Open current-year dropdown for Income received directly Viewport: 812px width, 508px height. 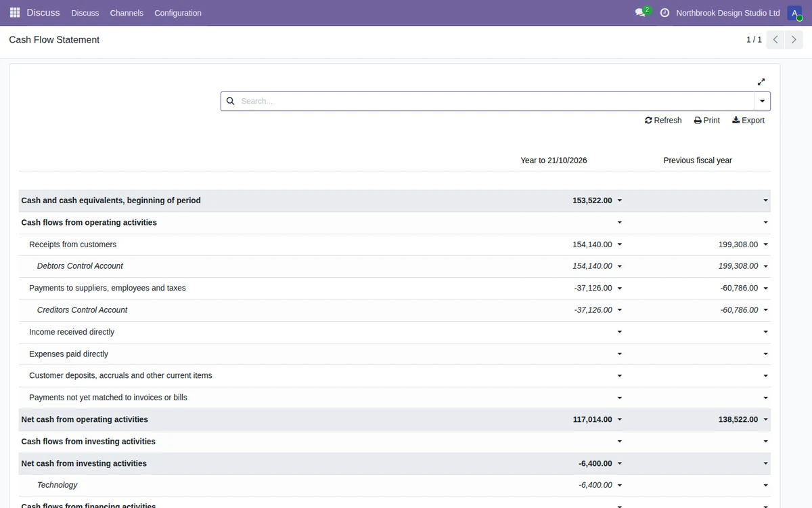[620, 333]
